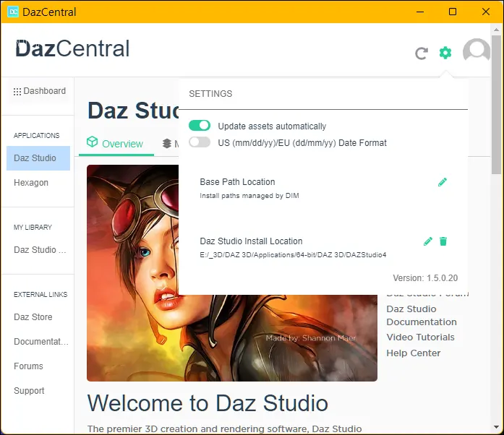Click the 'Update assets automatically' label

click(272, 126)
